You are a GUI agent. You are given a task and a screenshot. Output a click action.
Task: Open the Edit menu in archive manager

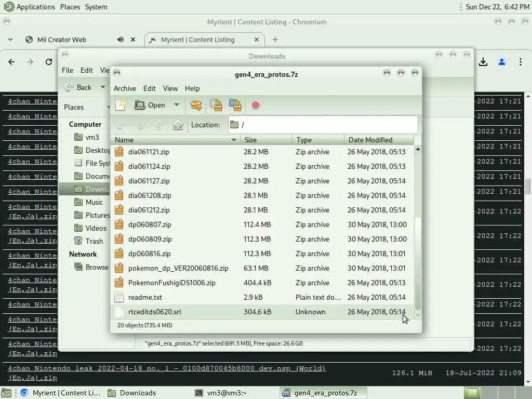point(149,88)
